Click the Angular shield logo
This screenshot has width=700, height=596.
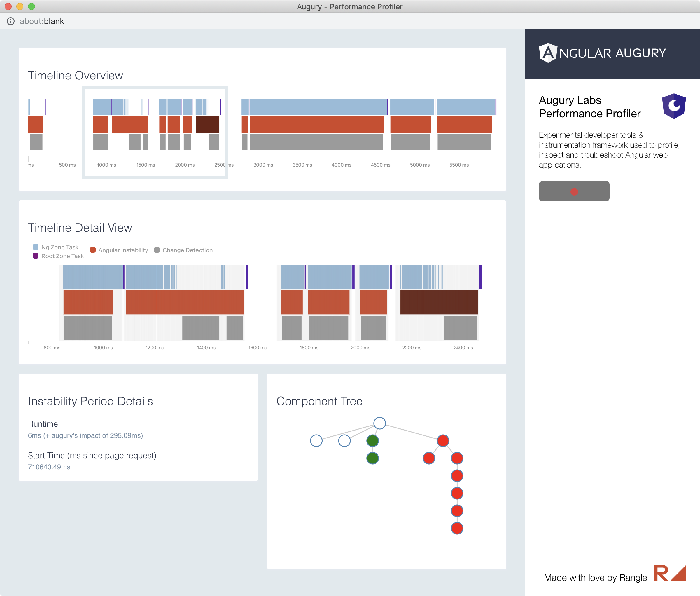coord(547,53)
